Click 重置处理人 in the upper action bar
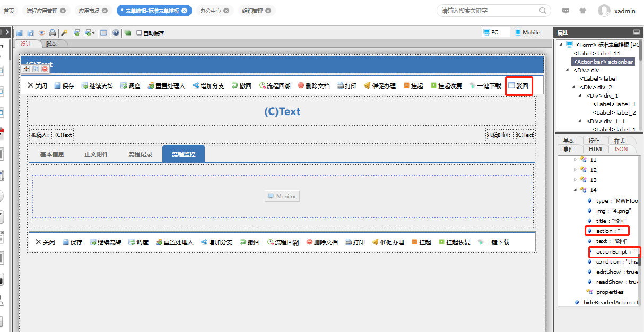This screenshot has width=644, height=332. 167,85
